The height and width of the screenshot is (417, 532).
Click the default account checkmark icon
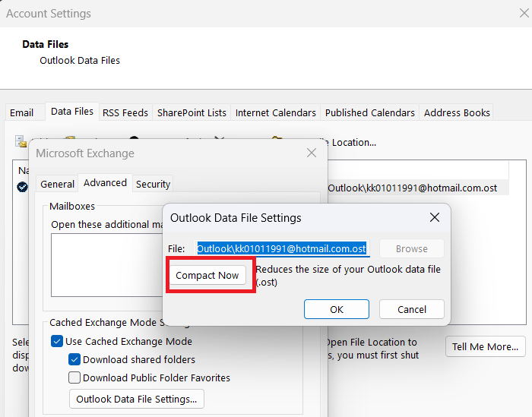tap(22, 187)
